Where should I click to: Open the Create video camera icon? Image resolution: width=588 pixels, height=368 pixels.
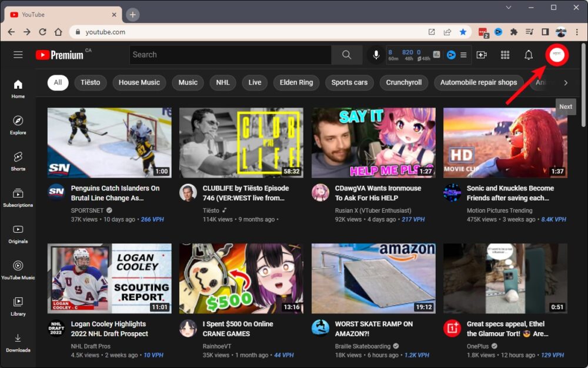[x=482, y=55]
